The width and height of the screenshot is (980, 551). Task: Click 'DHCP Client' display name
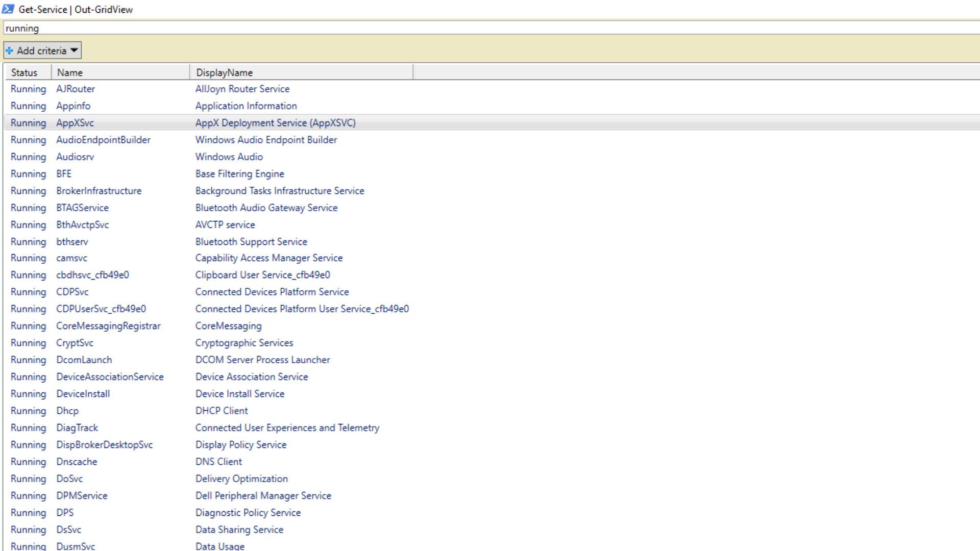[x=222, y=411]
